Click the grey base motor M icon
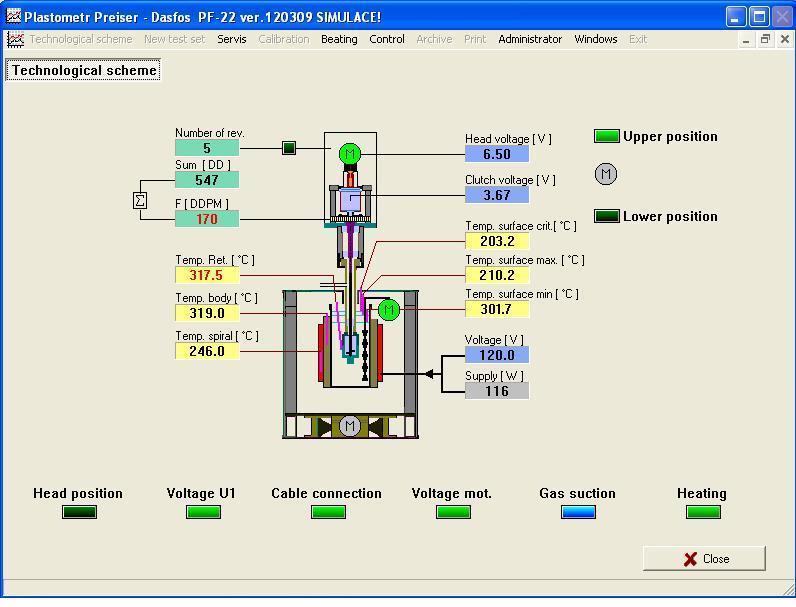The width and height of the screenshot is (796, 607). (349, 426)
